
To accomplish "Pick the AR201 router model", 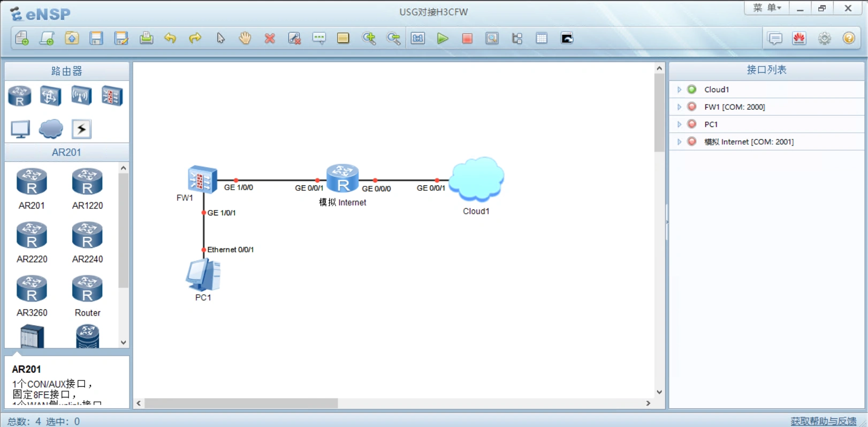I will [x=32, y=189].
